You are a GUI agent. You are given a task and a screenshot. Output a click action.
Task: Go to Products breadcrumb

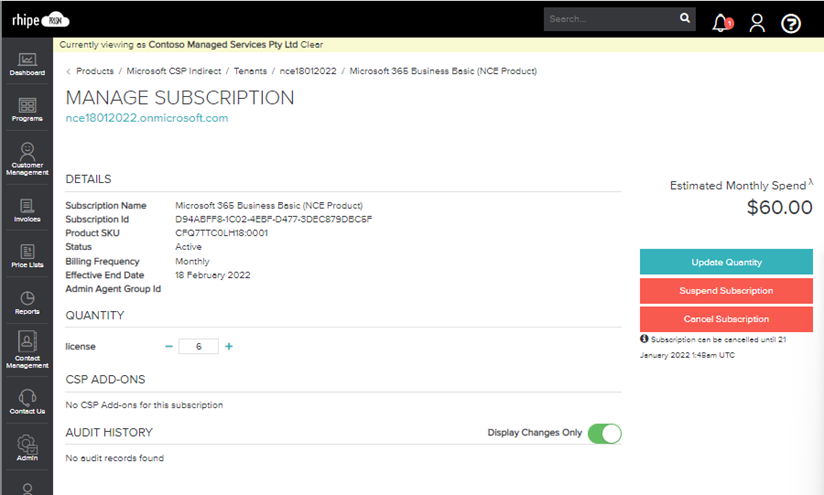(x=95, y=71)
